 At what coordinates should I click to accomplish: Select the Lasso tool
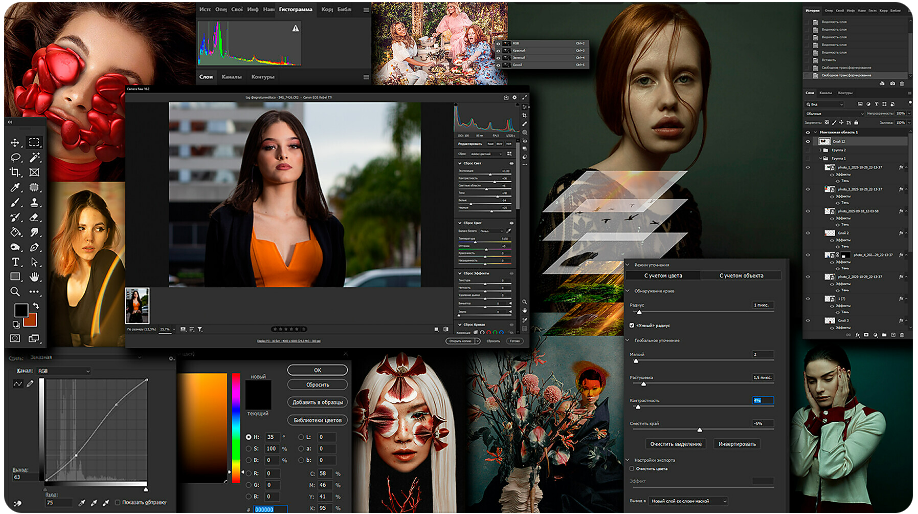tap(16, 158)
